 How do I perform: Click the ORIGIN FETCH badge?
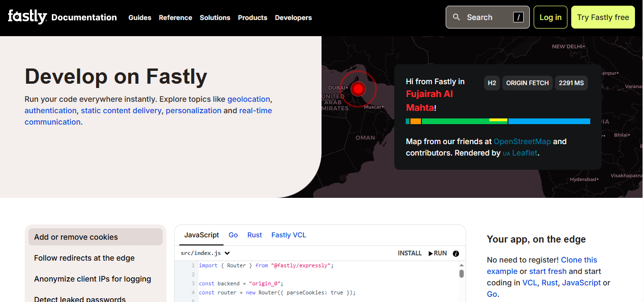(527, 83)
